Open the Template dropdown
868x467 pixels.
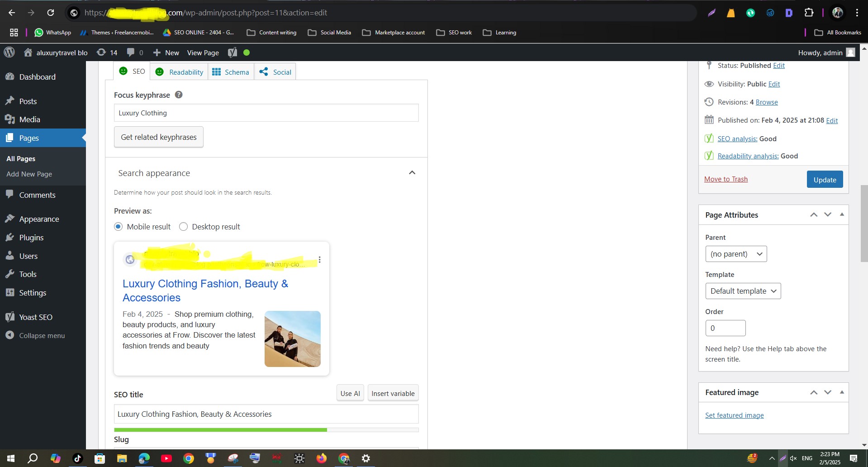743,291
